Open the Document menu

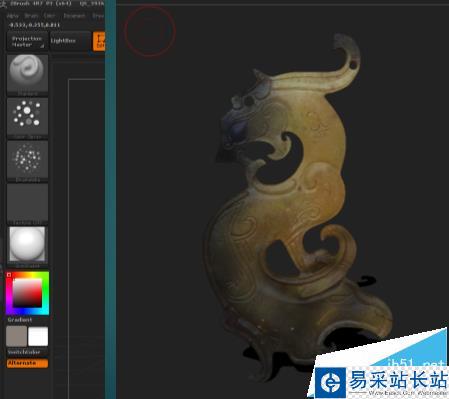pyautogui.click(x=74, y=16)
